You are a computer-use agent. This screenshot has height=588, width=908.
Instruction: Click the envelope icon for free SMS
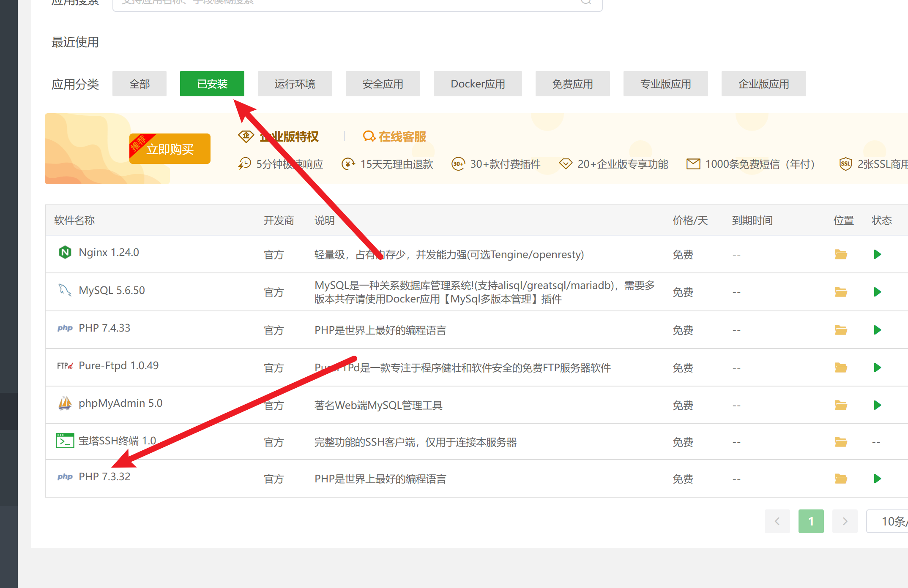tap(693, 164)
